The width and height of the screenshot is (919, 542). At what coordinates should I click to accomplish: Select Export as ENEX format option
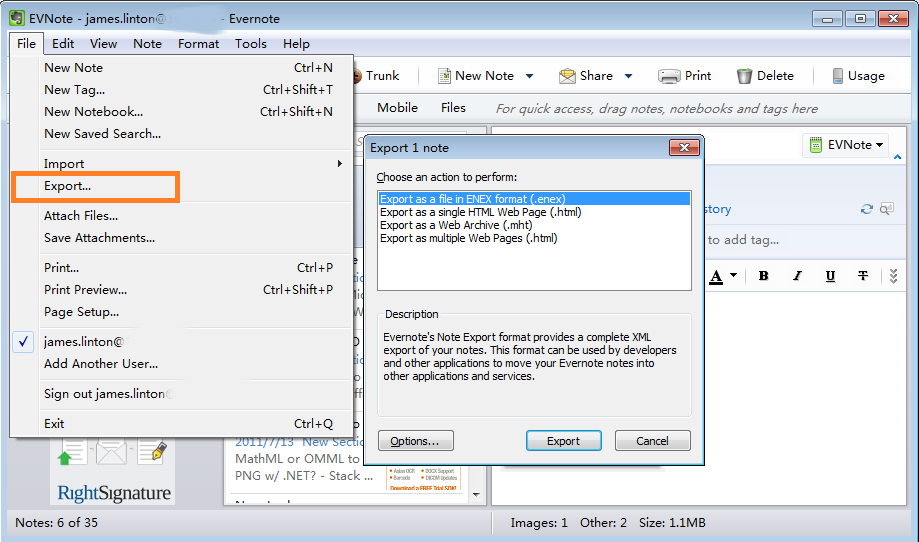(534, 199)
